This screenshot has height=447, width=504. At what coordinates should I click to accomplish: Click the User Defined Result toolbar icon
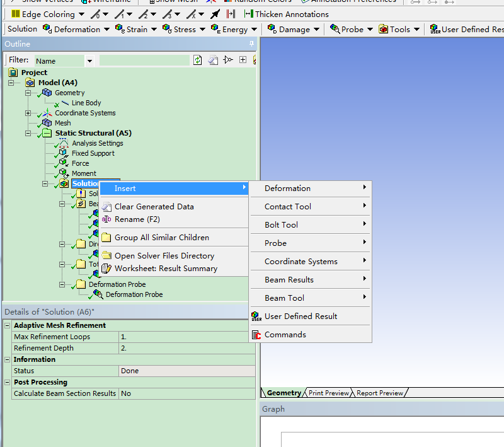435,29
